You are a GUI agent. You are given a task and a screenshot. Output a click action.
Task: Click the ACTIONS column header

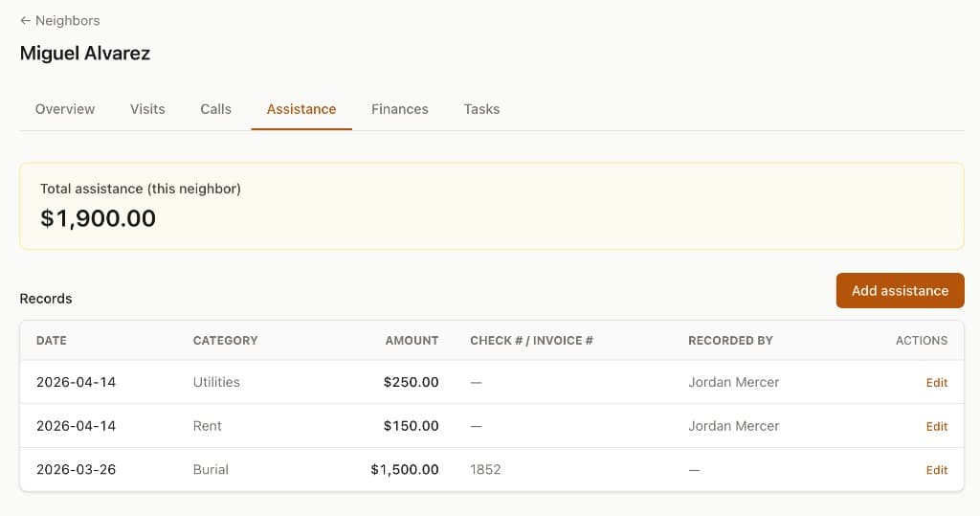coord(922,340)
